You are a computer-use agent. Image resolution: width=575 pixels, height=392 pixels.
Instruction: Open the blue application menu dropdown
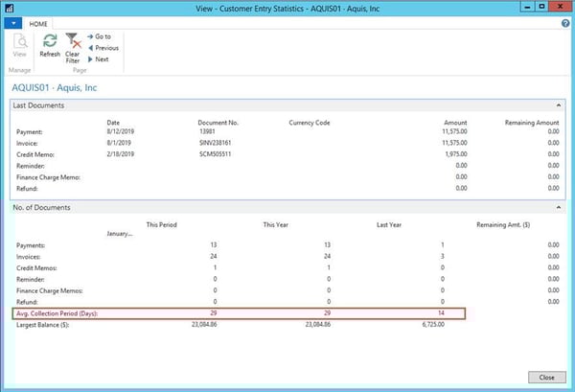point(13,23)
